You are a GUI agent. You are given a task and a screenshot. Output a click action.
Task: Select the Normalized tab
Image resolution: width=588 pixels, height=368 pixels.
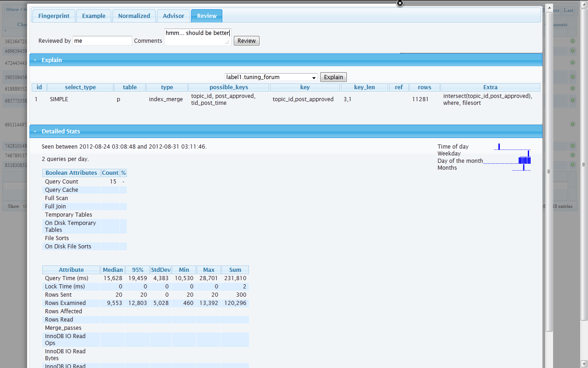134,16
